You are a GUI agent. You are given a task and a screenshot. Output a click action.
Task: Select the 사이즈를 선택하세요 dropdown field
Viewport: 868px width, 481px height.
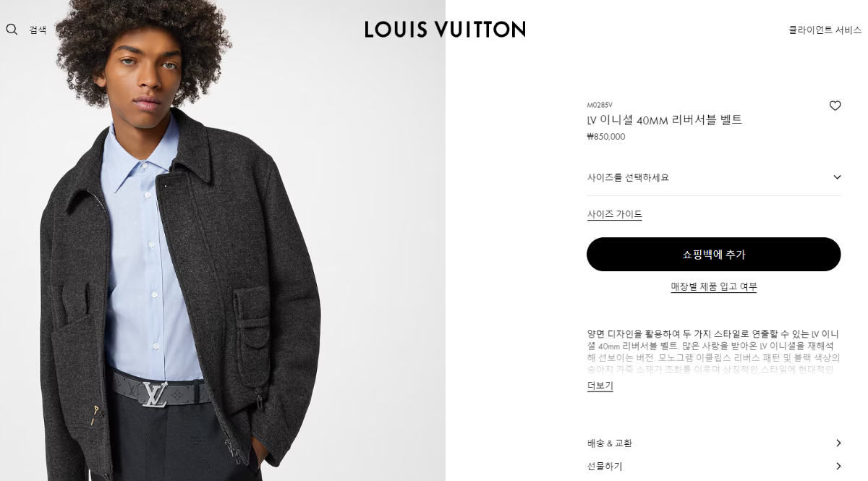click(714, 177)
